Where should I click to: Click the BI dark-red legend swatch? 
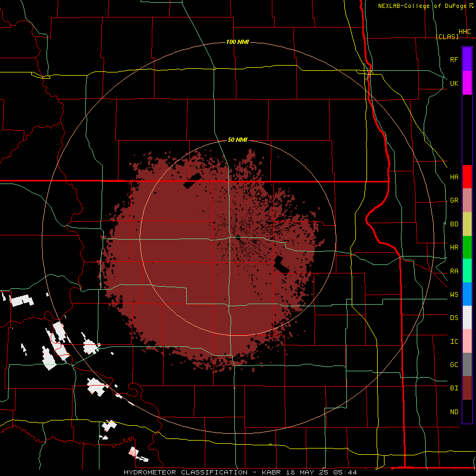click(467, 388)
